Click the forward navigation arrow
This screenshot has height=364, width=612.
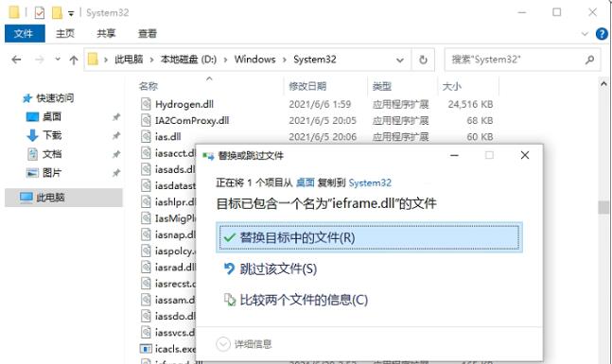[40, 60]
